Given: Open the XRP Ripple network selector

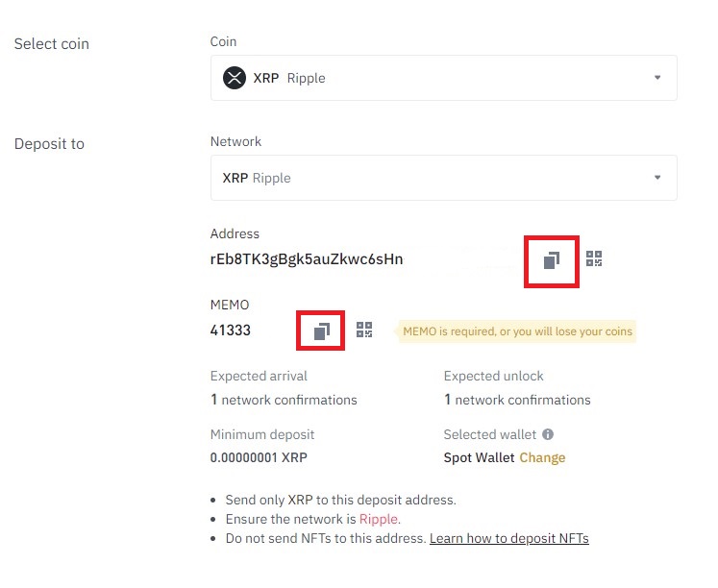Looking at the screenshot, I should pos(444,178).
